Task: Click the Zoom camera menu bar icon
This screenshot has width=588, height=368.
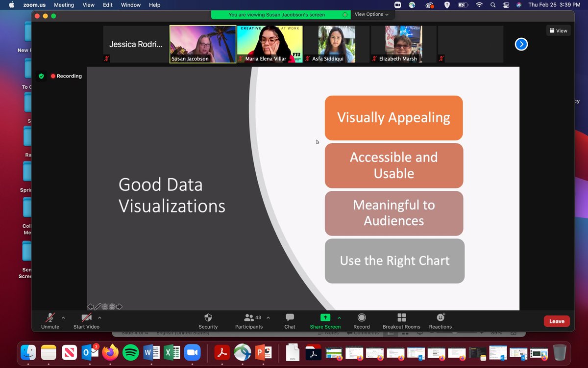Action: point(398,5)
